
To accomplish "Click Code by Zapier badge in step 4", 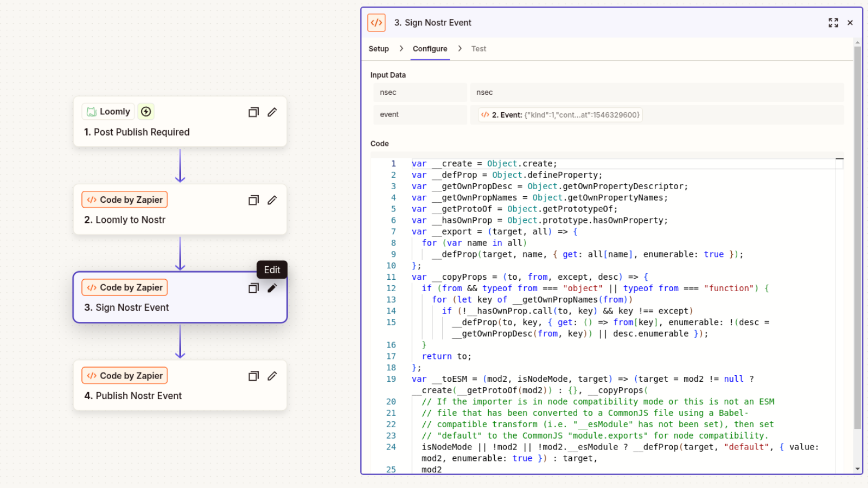I will point(125,376).
